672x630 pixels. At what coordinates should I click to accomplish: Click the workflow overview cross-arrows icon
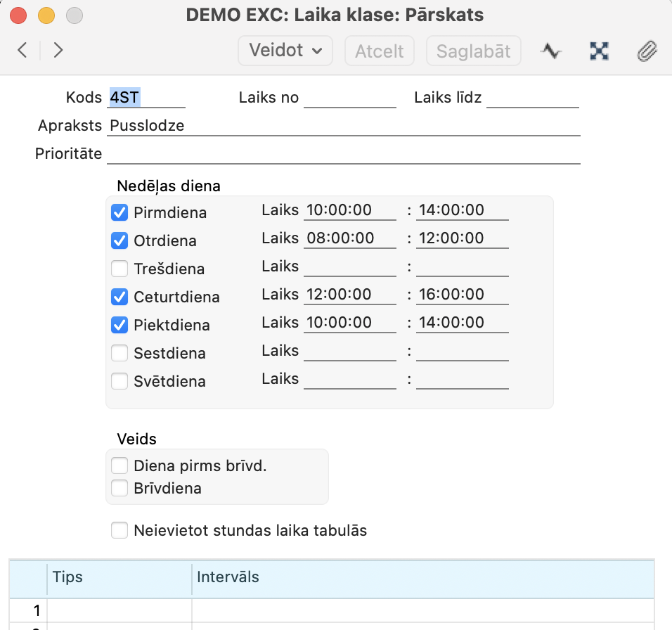599,51
